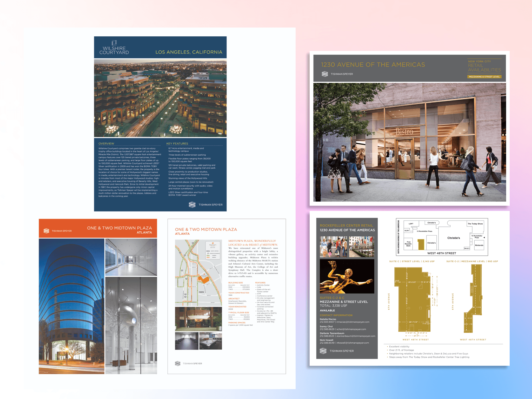This screenshot has width=532, height=399.
Task: Click "SUITE C-2 | MEZZANINE LEVEL | 993 USF" label
Action: coord(472,262)
